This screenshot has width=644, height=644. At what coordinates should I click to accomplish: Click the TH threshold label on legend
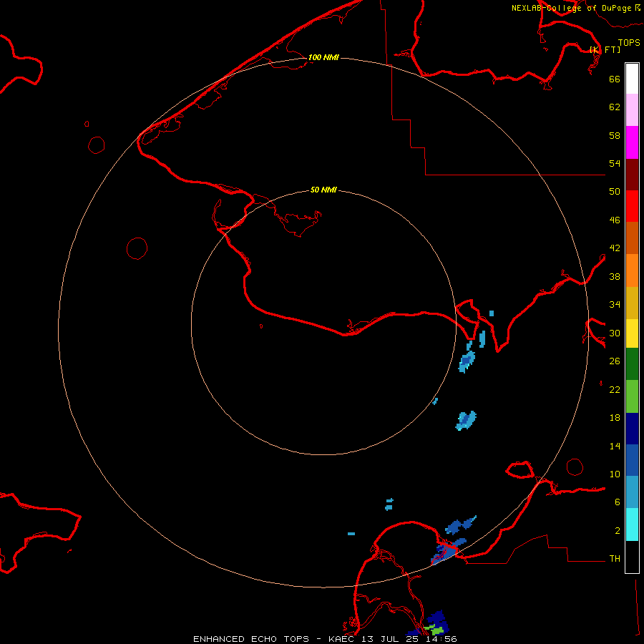coord(615,559)
